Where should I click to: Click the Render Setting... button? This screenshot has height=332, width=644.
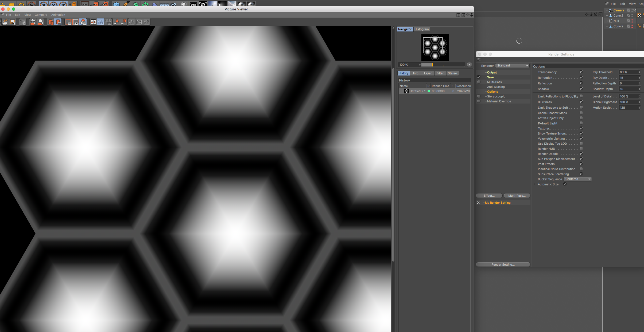pos(503,264)
